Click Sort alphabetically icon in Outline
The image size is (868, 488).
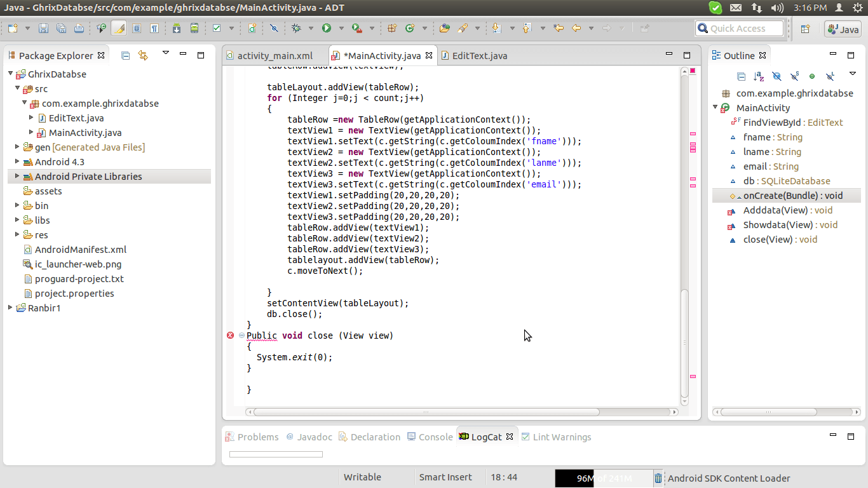759,76
